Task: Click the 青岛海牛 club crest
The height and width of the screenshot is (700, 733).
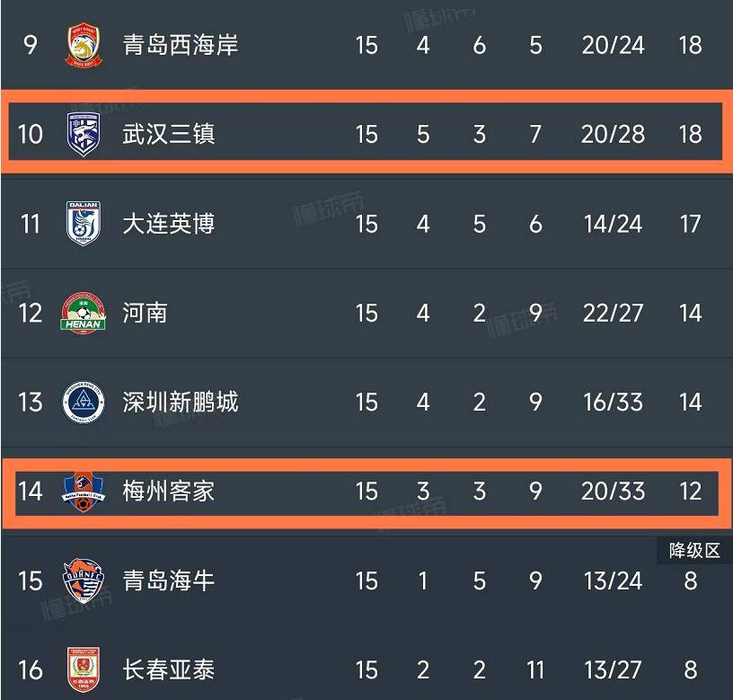Action: 84,580
